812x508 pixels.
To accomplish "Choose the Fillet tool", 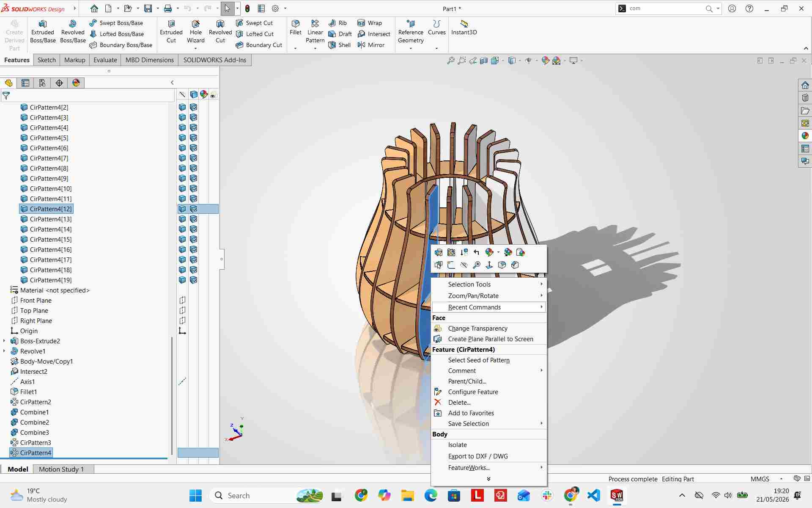I will pos(296,28).
